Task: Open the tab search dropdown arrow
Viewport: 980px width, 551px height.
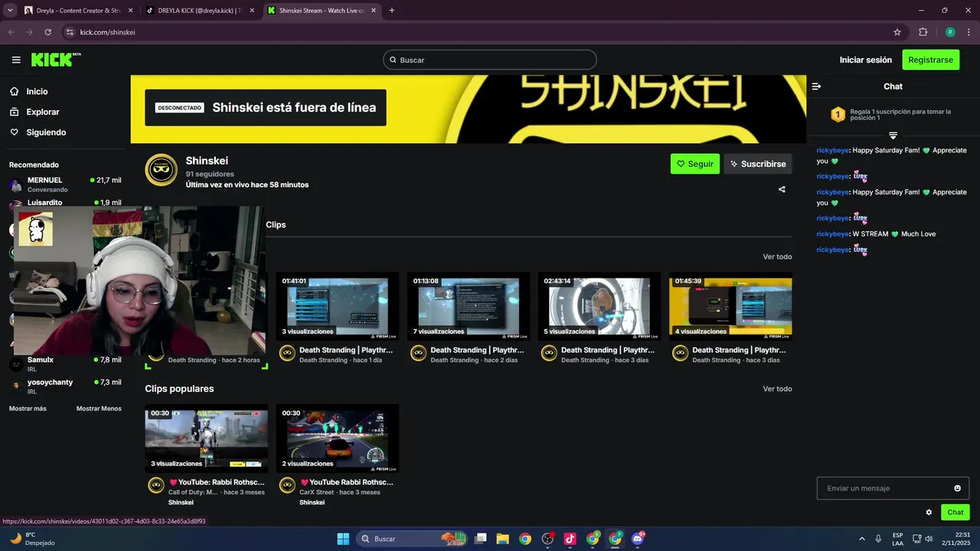Action: point(10,11)
